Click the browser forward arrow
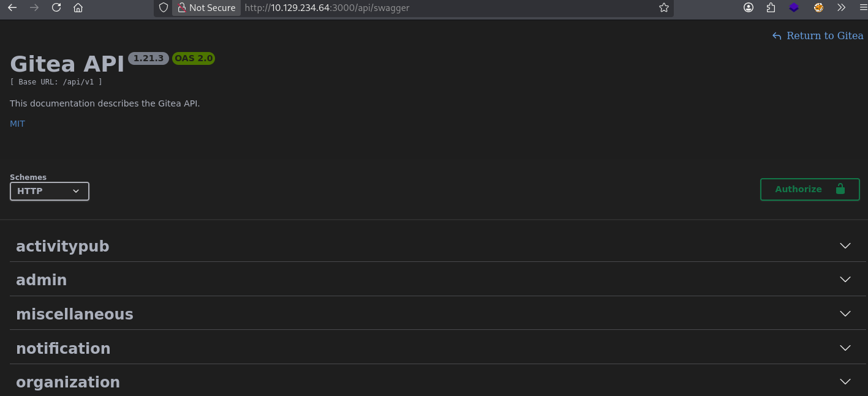The width and height of the screenshot is (868, 396). coord(34,8)
